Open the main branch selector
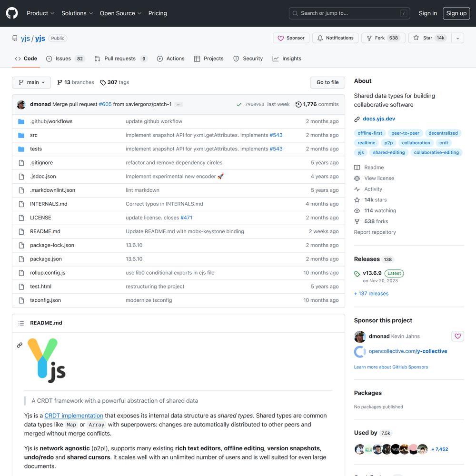 (31, 82)
